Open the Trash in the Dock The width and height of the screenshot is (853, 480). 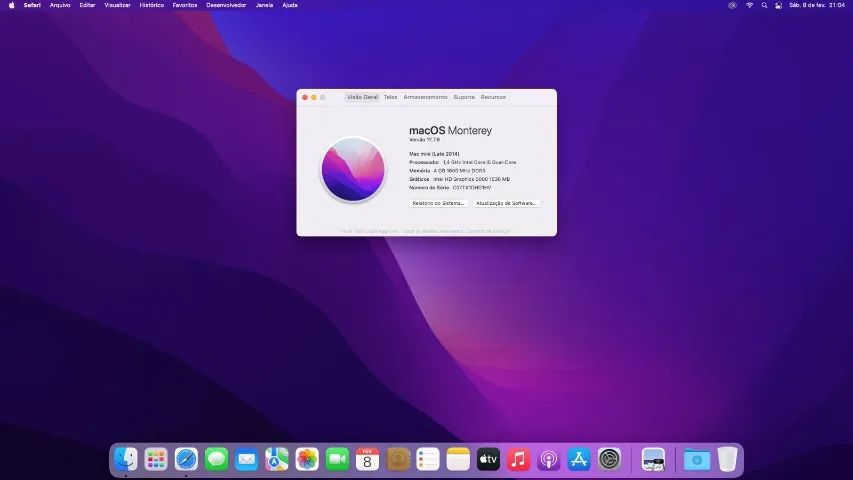(x=727, y=459)
